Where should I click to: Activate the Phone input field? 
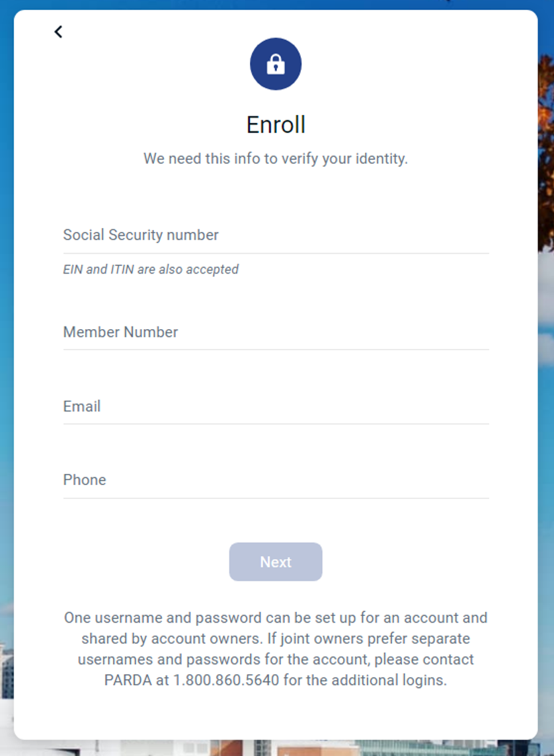pos(276,480)
